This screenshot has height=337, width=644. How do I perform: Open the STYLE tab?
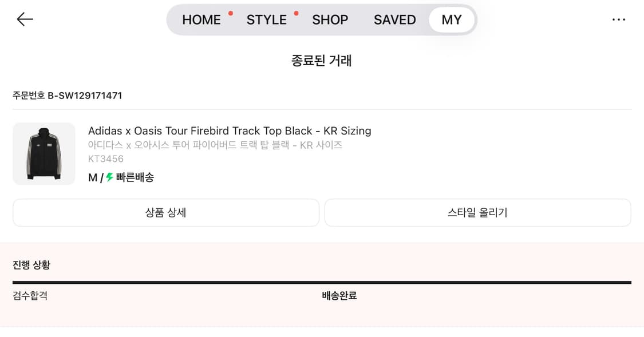[x=266, y=19]
